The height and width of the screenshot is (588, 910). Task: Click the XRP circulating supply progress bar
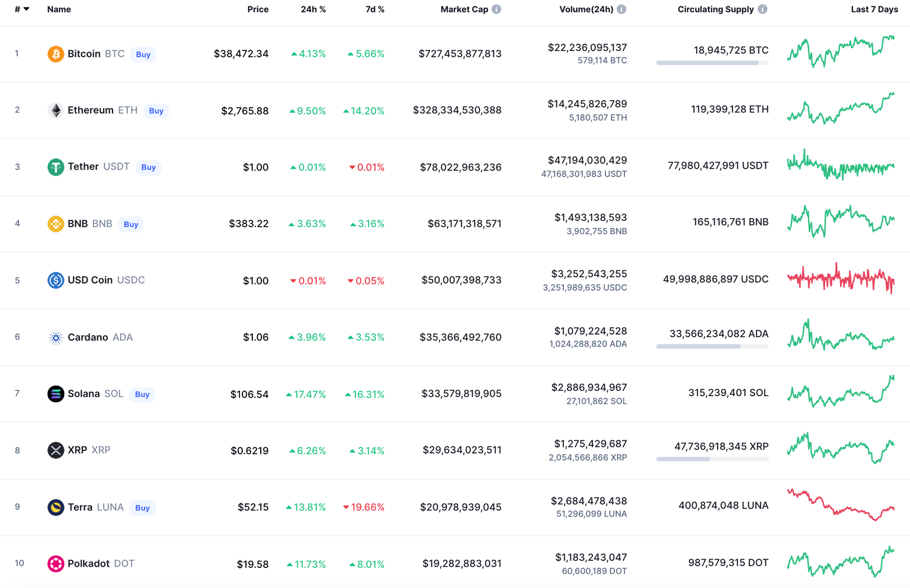click(x=712, y=458)
